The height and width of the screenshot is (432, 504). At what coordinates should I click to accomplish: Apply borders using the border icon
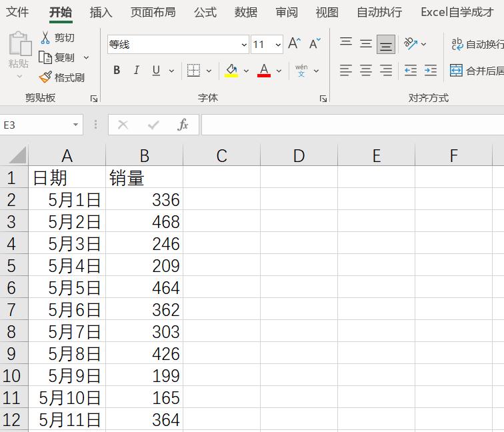(x=193, y=71)
